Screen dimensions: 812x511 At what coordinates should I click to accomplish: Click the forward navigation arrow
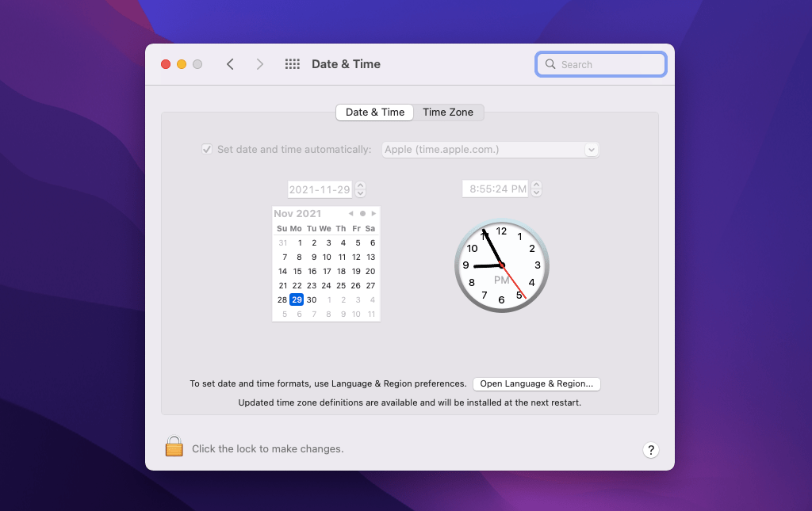(x=260, y=63)
